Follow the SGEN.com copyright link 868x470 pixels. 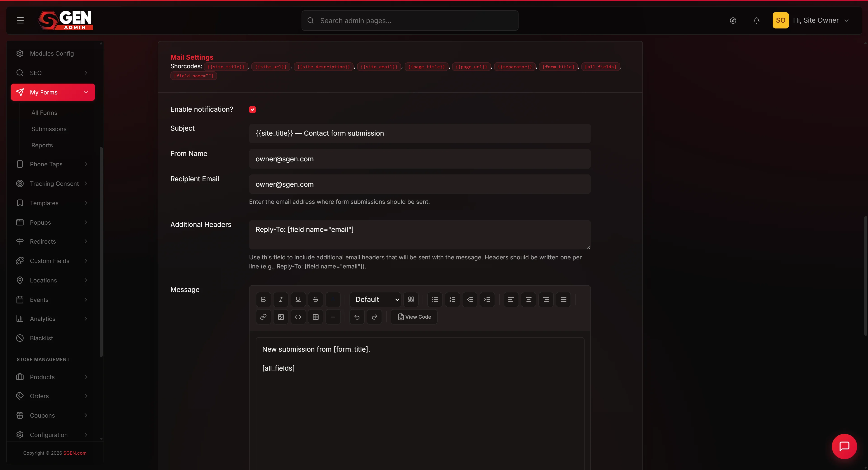(75, 453)
